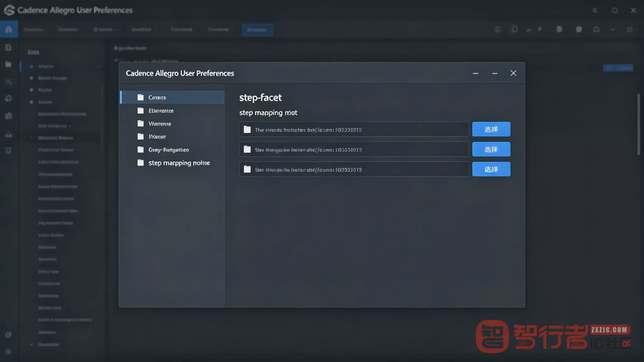
Task: Open the Home icon in the main window
Action: coord(9,30)
